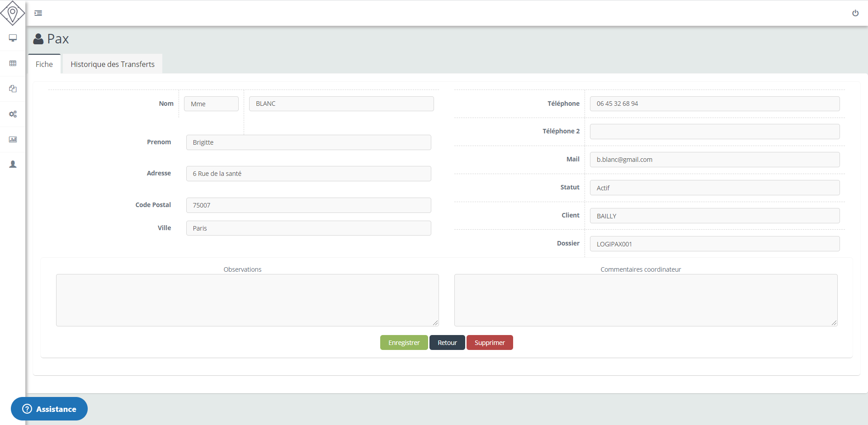
Task: Open the table grid icon in sidebar
Action: coord(13,63)
